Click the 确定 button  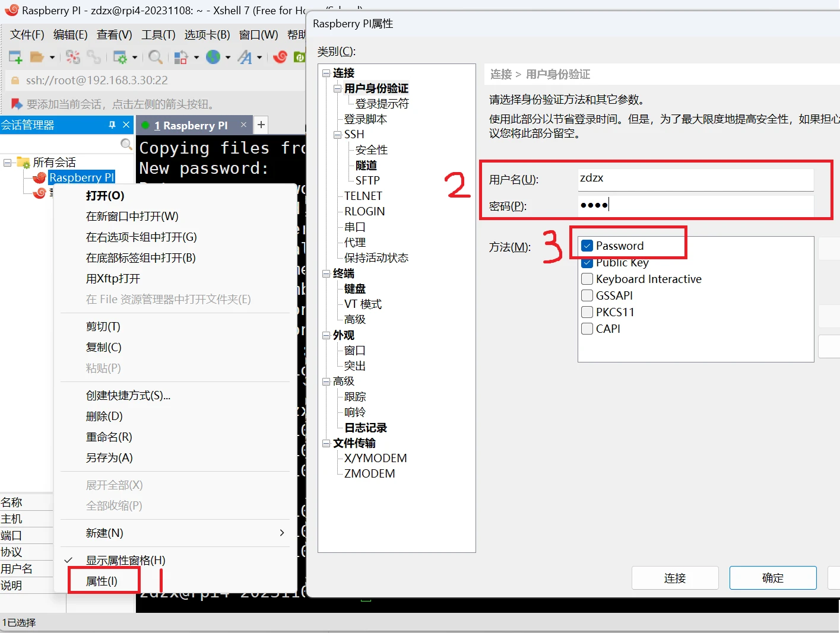click(773, 578)
